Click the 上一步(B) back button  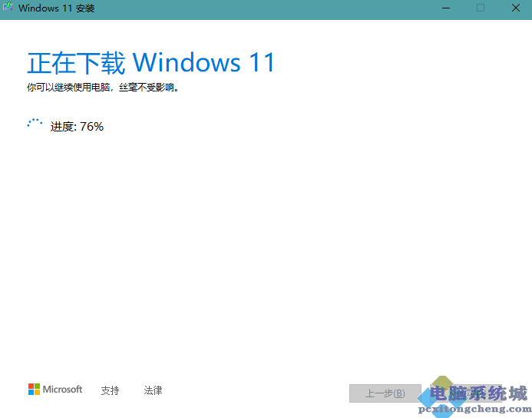click(x=385, y=393)
